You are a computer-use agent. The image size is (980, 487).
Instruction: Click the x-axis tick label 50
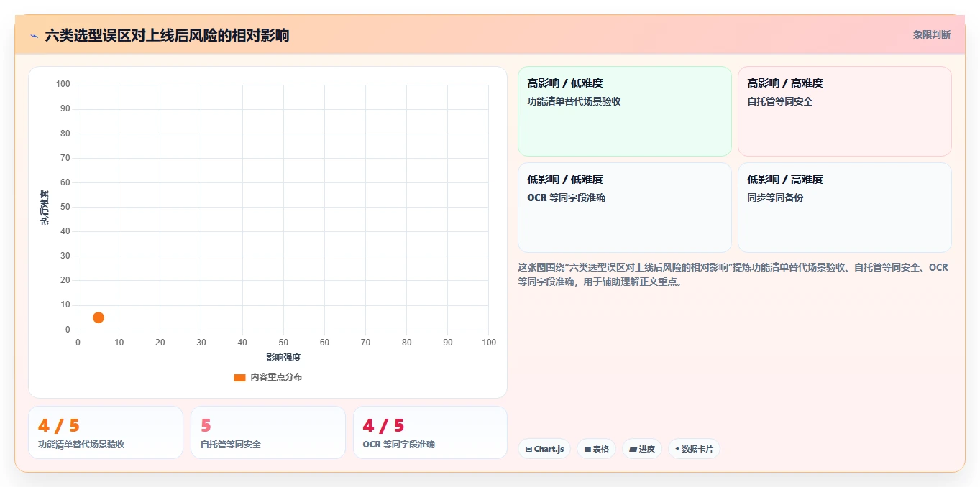(283, 343)
